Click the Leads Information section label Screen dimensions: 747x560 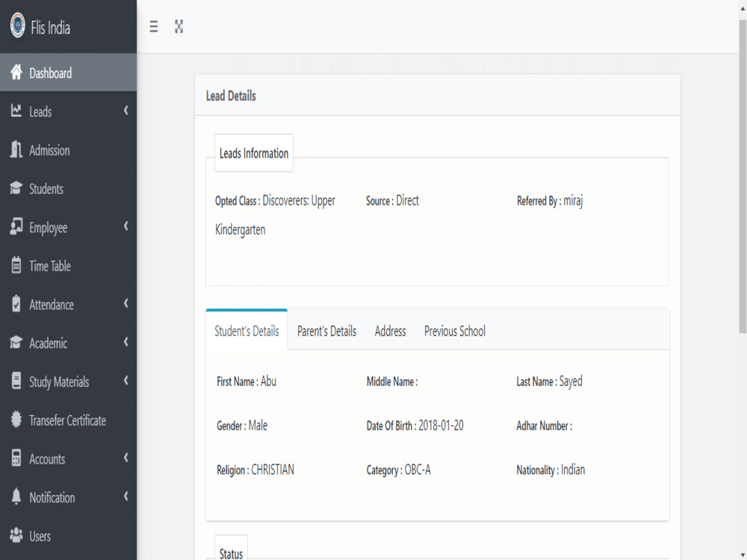click(x=253, y=153)
